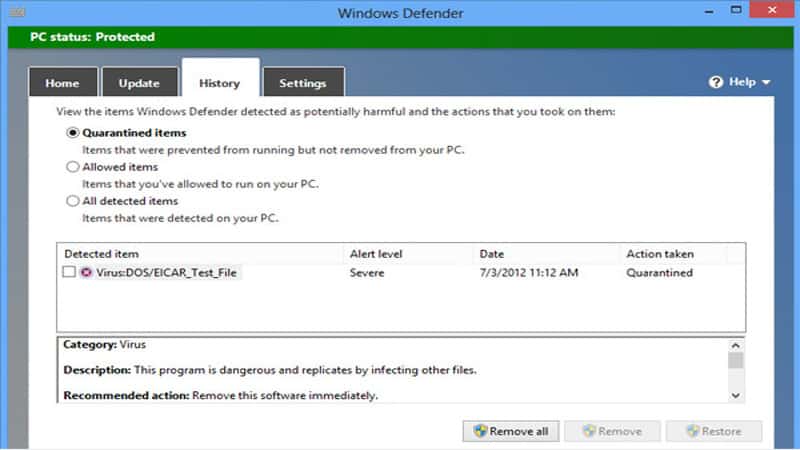This screenshot has height=450, width=800.
Task: Click the description pane scrollbar thumb
Action: coord(736,360)
